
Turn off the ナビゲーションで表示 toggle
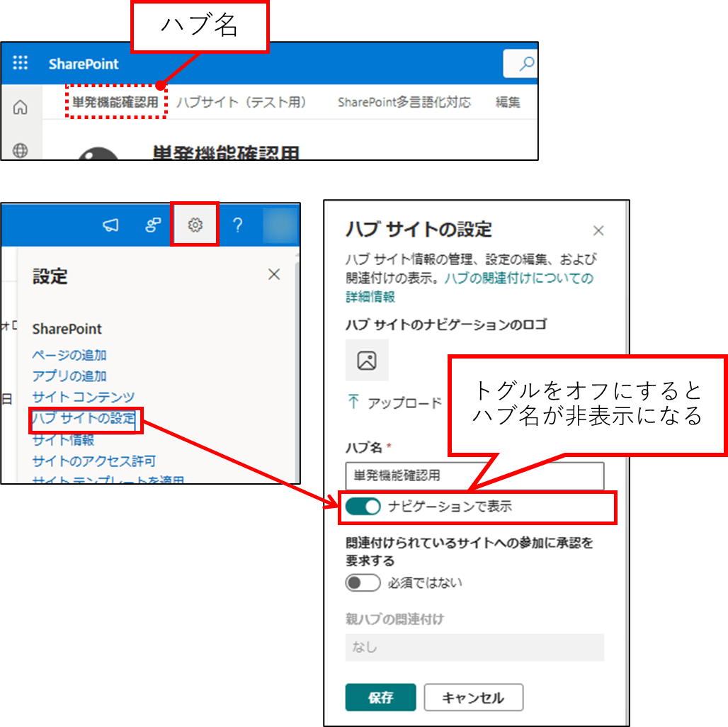click(x=363, y=507)
